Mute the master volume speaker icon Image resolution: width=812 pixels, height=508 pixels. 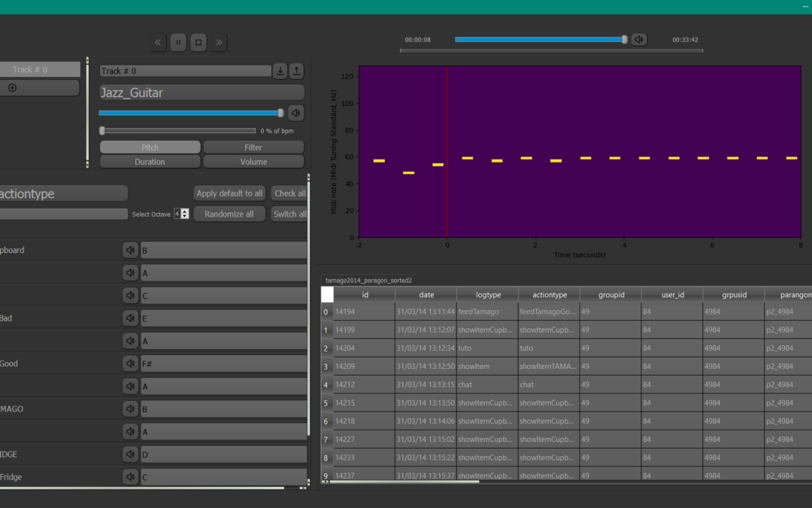639,39
